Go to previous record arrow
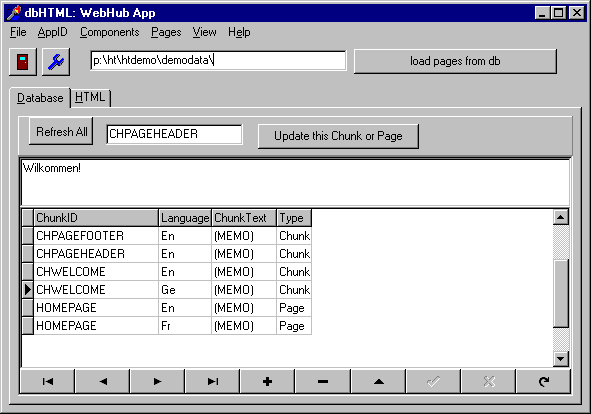The width and height of the screenshot is (591, 414). (103, 382)
